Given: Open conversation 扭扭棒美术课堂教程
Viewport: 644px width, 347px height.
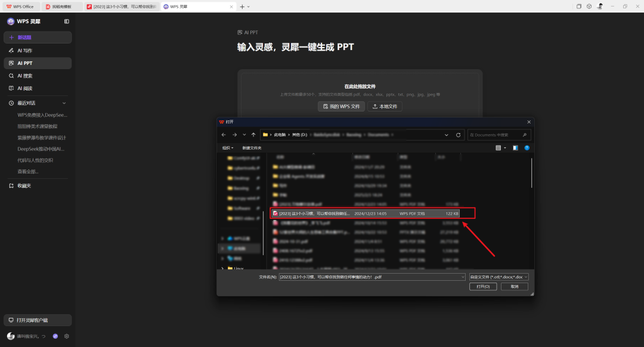Looking at the screenshot, I should coord(38,126).
